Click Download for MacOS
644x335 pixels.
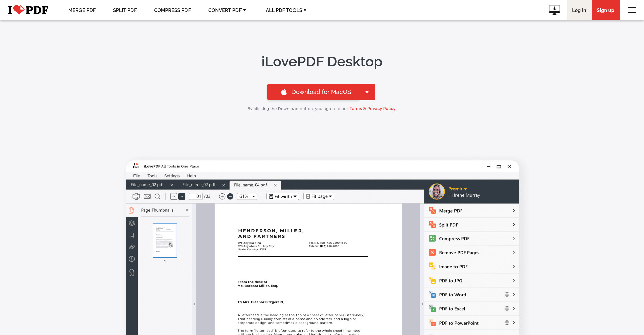tap(313, 92)
